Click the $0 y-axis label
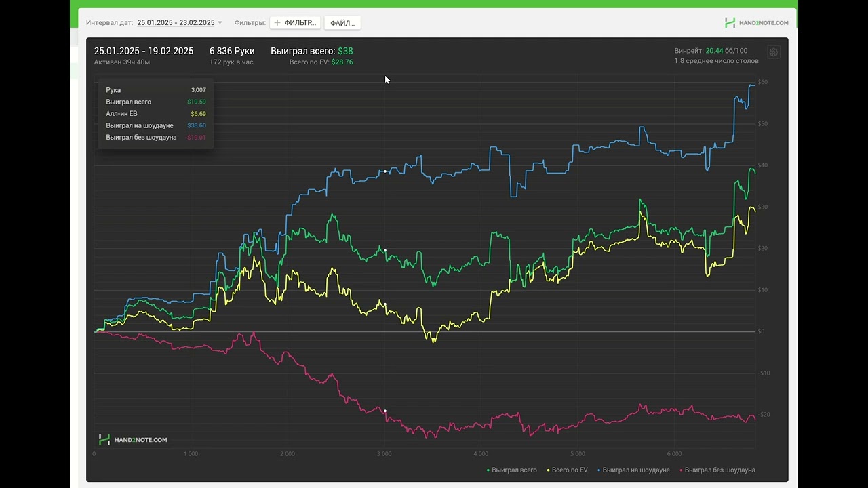Viewport: 868px width, 488px height. [762, 331]
